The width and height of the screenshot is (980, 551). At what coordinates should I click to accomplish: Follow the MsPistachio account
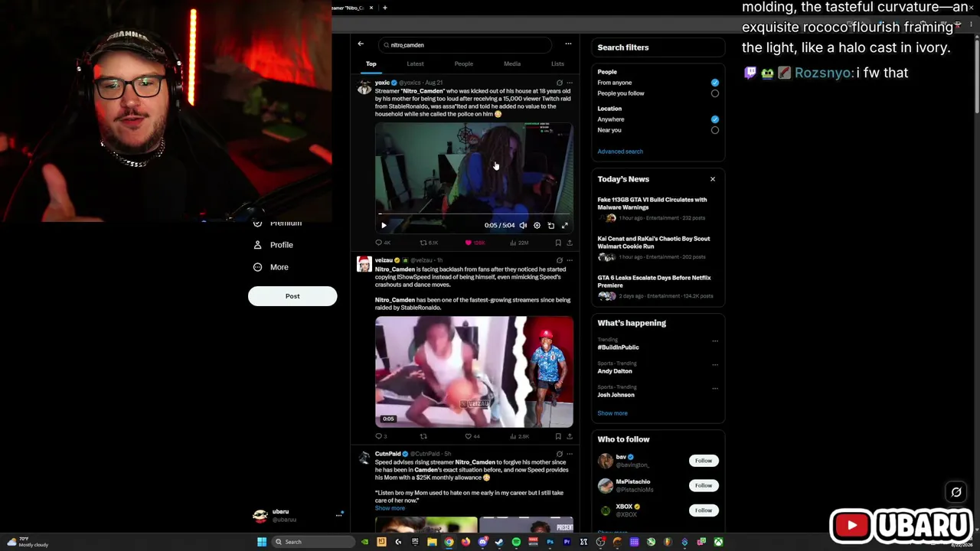pos(703,485)
